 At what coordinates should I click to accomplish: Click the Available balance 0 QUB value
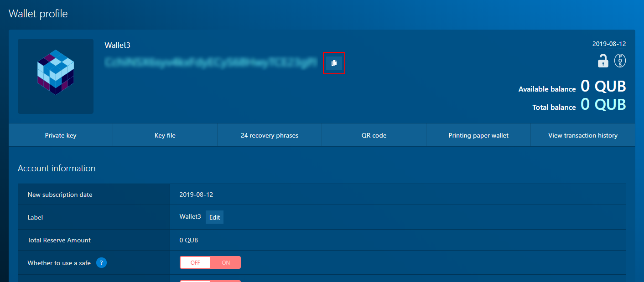click(x=603, y=86)
